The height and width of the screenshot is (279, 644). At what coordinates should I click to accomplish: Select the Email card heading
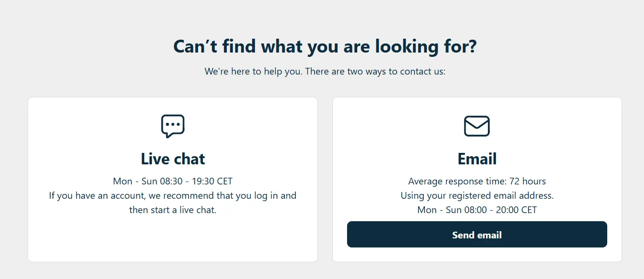477,159
